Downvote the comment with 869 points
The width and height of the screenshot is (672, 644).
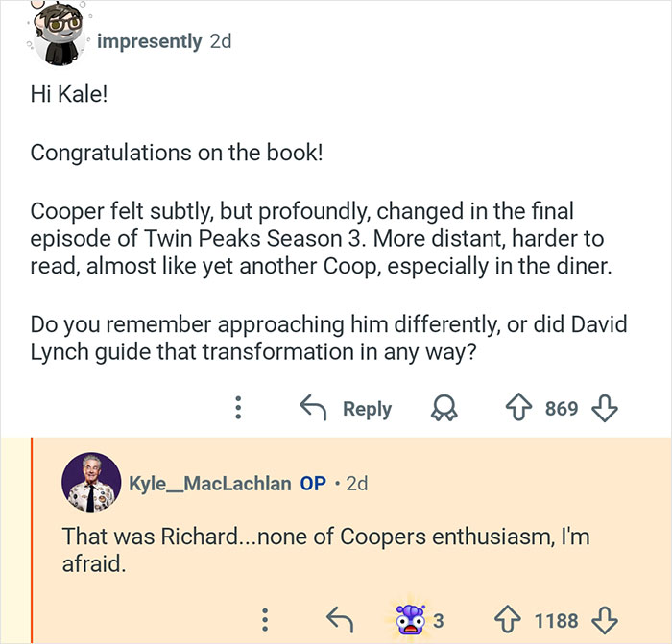(x=605, y=408)
